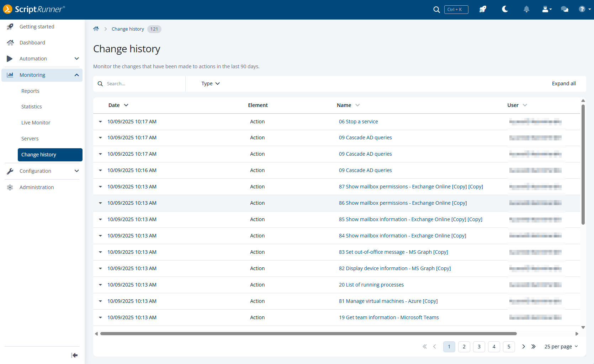This screenshot has height=364, width=594.
Task: Click Expand all button
Action: [564, 84]
